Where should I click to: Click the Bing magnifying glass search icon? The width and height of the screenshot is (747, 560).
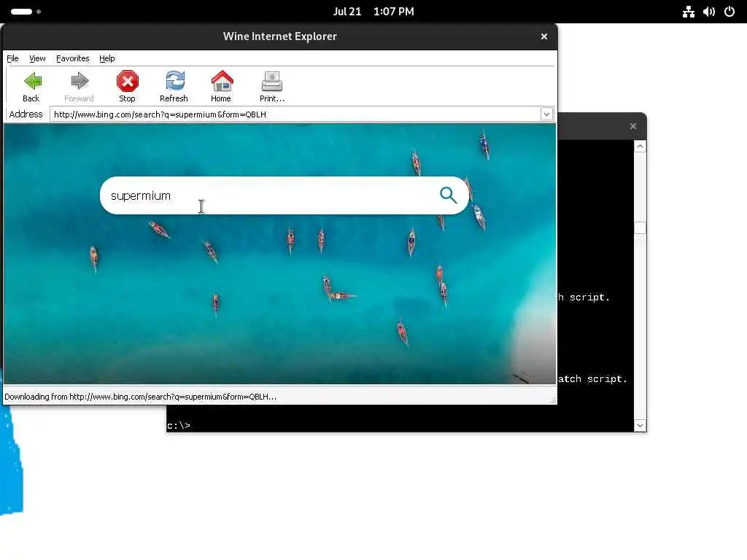(448, 195)
